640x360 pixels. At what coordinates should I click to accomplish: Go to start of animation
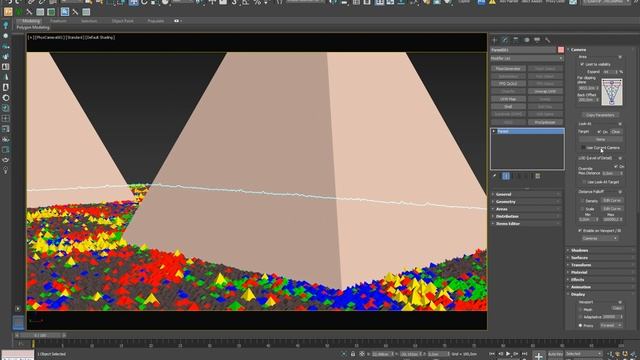492,354
